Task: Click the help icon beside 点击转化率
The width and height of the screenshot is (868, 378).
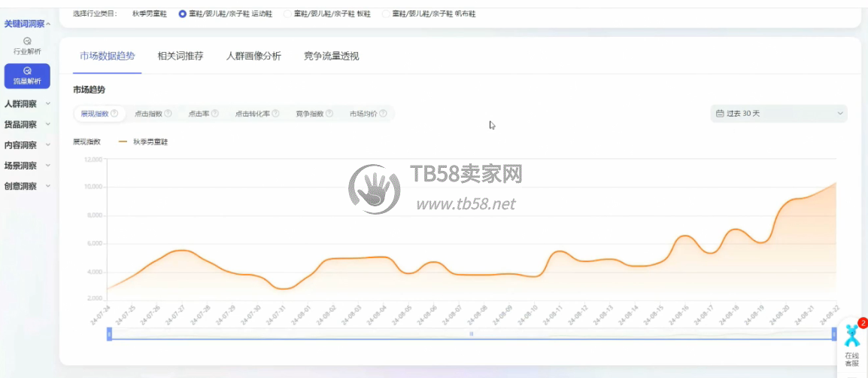Action: coord(275,114)
